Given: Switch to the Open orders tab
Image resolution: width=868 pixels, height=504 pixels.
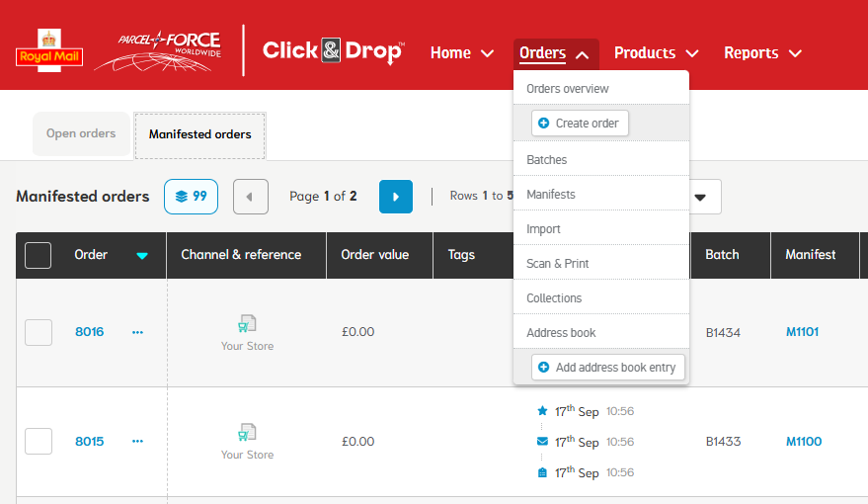Looking at the screenshot, I should coord(81,133).
